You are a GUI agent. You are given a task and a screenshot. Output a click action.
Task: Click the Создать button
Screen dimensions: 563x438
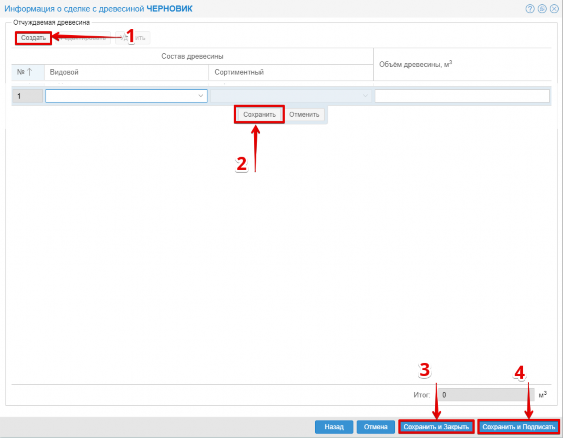[x=33, y=38]
